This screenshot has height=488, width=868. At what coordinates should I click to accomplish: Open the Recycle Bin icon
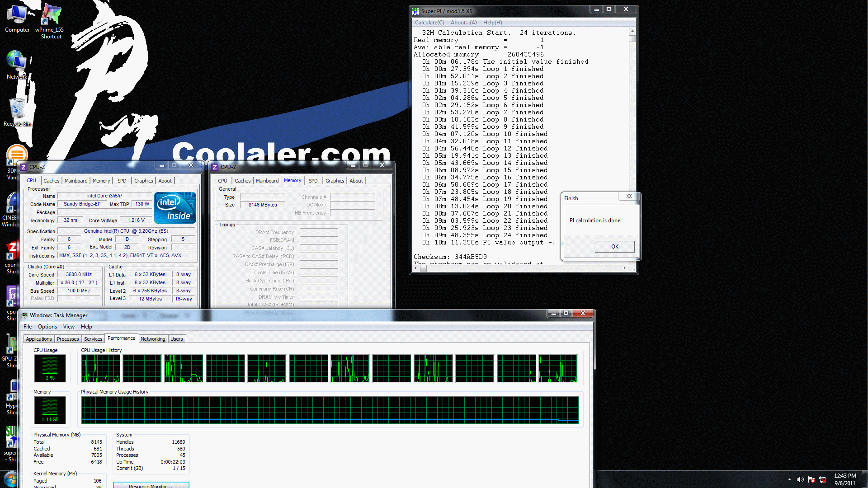pos(17,112)
